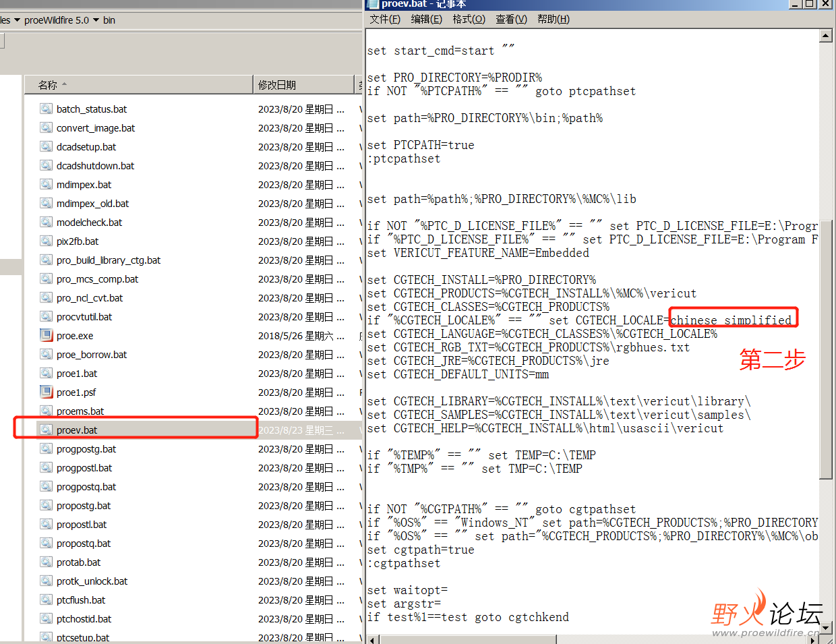Click the 'set VERICUT_FEATURE_NAME=Embedded' line
The image size is (836, 644).
(x=478, y=253)
